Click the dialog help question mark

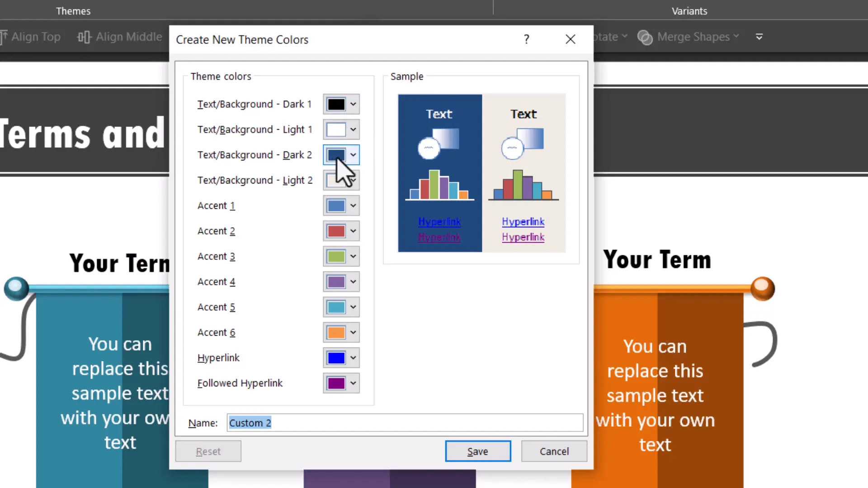526,39
